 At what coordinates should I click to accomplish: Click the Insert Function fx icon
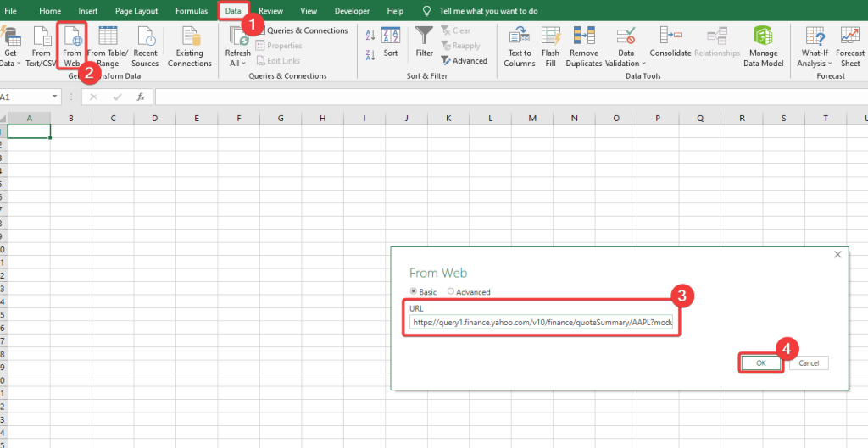point(141,97)
